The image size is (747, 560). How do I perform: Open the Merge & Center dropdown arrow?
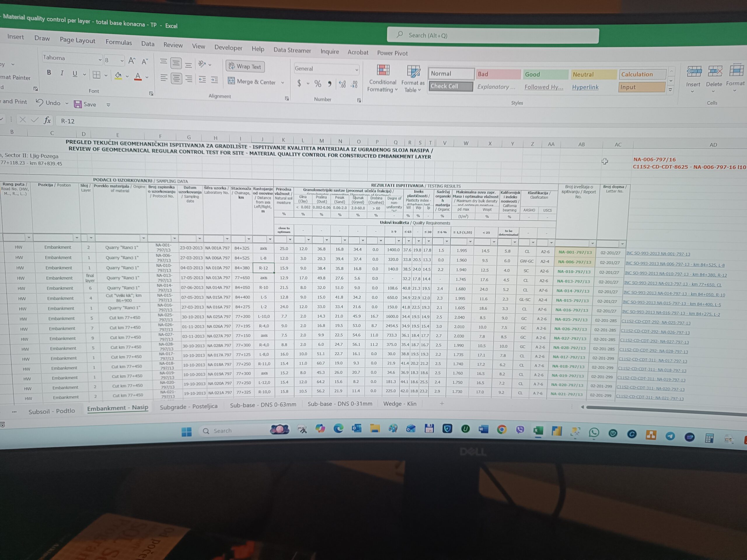pos(283,83)
